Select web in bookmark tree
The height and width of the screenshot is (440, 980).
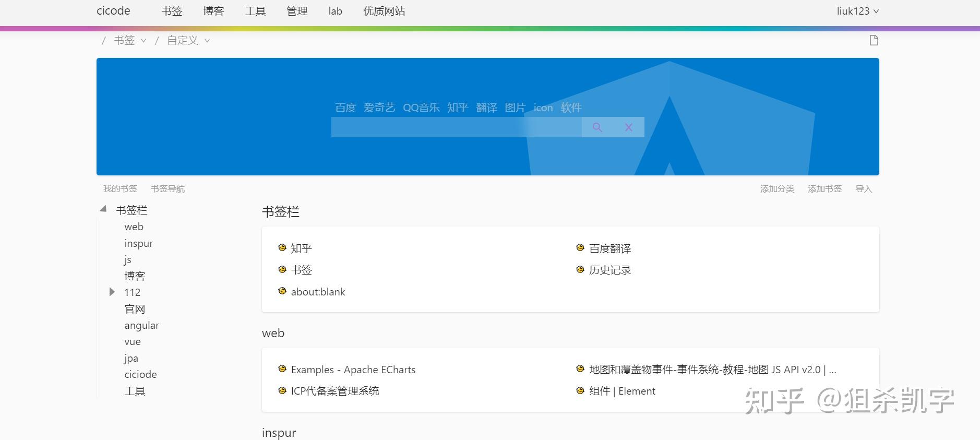[x=134, y=227]
